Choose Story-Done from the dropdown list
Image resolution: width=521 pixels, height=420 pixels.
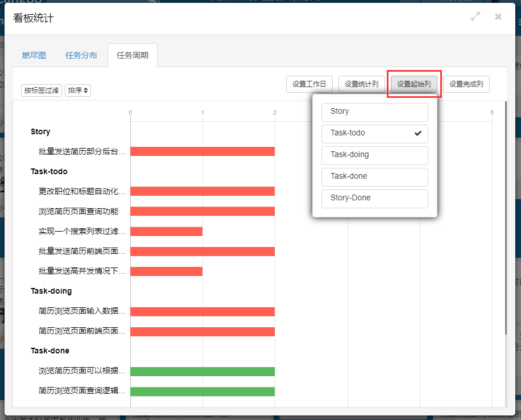(374, 198)
